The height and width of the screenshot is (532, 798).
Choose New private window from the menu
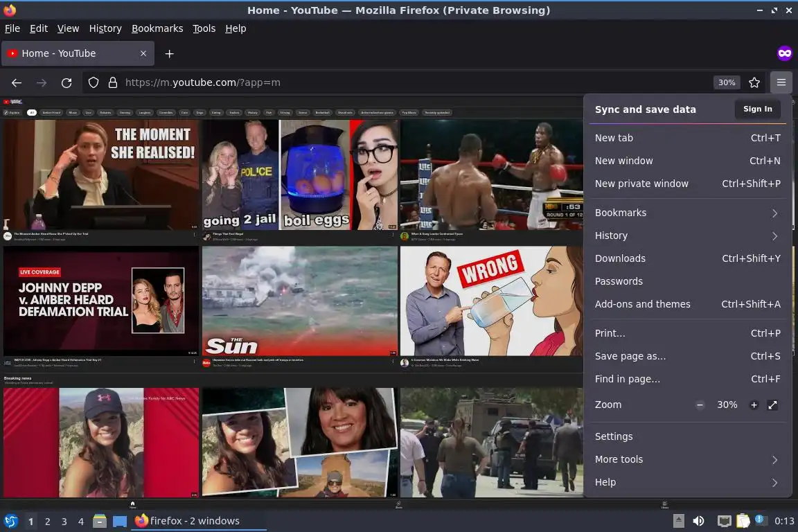[686, 184]
